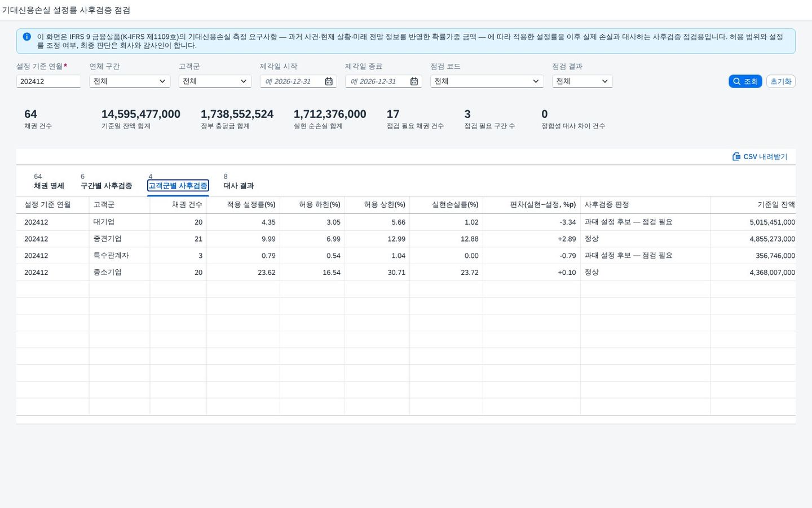The image size is (812, 508).
Task: Click the 대기업 verdict 과대 설정 후보 cell
Action: pyautogui.click(x=645, y=222)
